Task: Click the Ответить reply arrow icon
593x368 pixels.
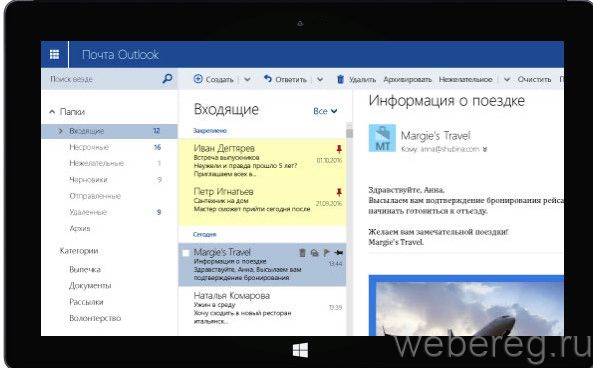Action: [x=268, y=79]
